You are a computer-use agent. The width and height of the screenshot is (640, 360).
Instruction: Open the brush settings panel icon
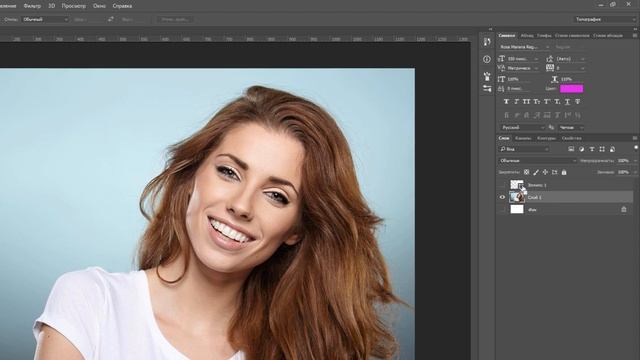[x=487, y=89]
